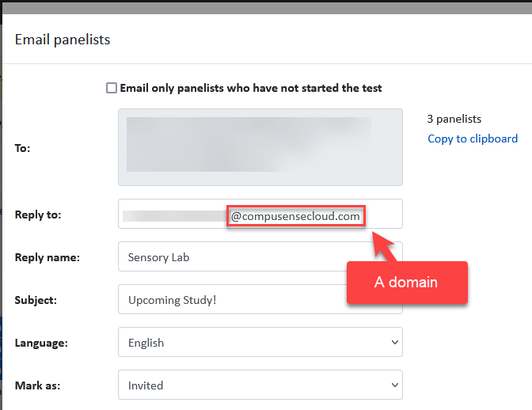This screenshot has height=410, width=532.
Task: Click the chevron arrow on the Language selector
Action: click(x=394, y=342)
